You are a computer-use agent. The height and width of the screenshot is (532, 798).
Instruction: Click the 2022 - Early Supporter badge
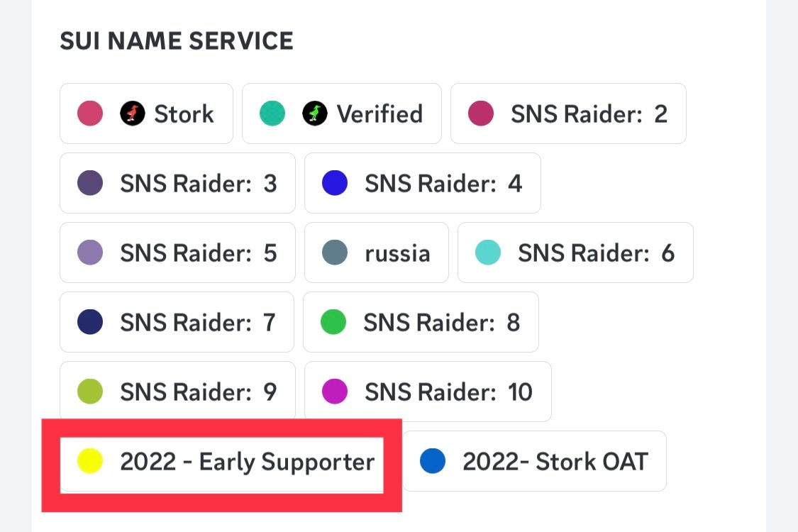(x=223, y=462)
